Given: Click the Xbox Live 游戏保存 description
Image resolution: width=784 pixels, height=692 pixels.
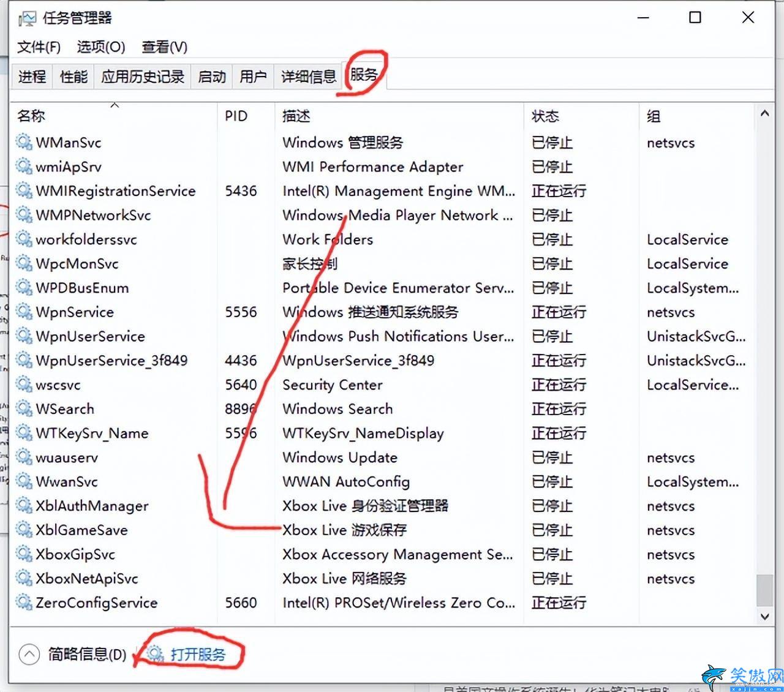Looking at the screenshot, I should 344,530.
